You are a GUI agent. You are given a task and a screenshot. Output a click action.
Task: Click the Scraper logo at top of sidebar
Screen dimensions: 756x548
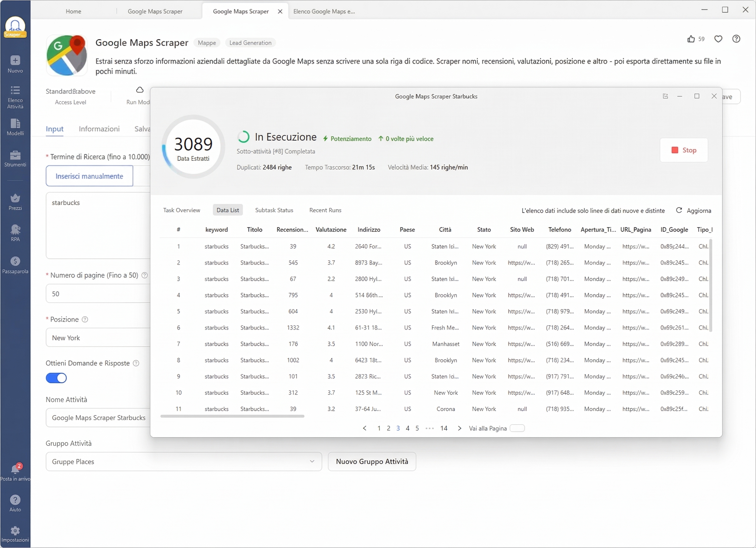tap(15, 27)
